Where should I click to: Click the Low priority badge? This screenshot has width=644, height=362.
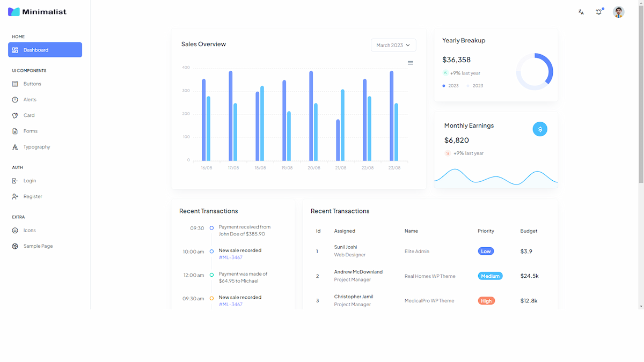[486, 251]
